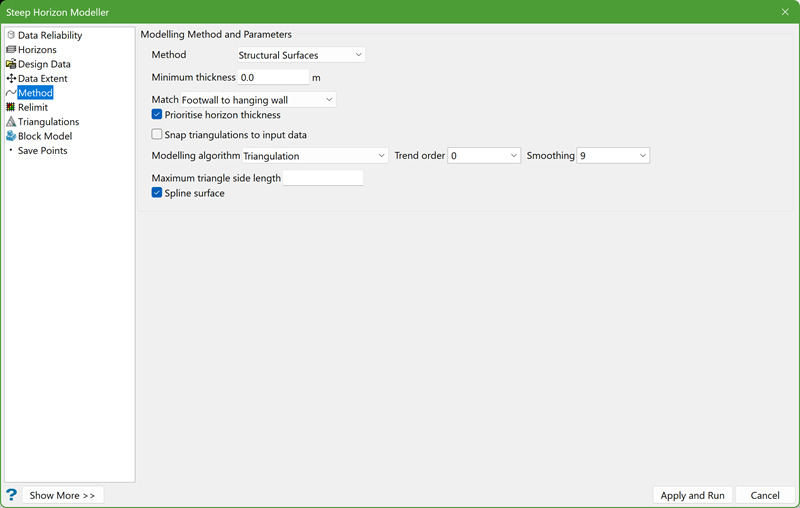The height and width of the screenshot is (508, 800).
Task: Open the Trend order dropdown
Action: pos(484,156)
